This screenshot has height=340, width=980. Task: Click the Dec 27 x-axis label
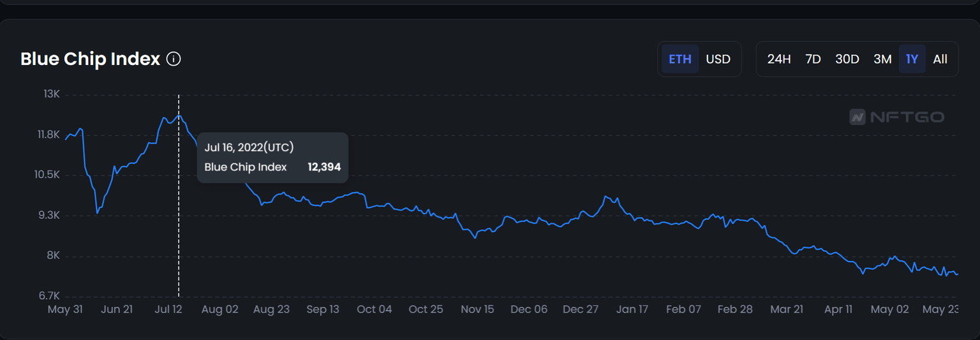pos(580,309)
